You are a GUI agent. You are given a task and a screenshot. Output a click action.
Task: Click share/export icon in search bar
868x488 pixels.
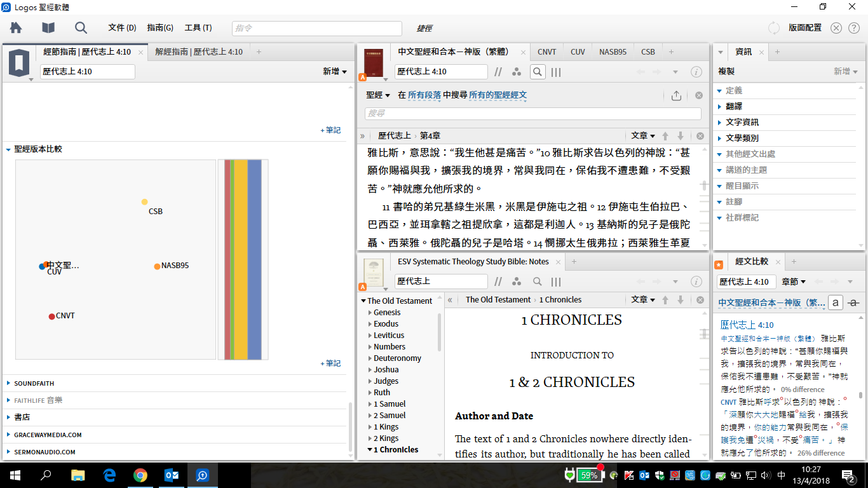coord(676,95)
